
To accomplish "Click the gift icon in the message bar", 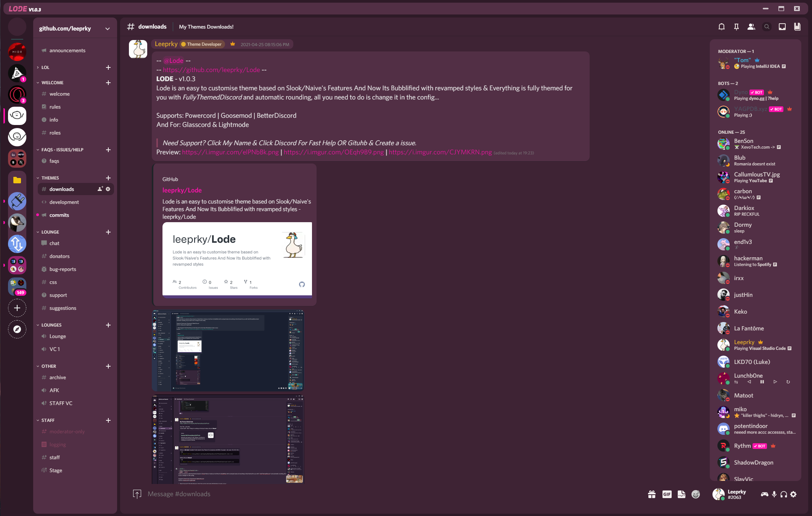I will tap(651, 494).
